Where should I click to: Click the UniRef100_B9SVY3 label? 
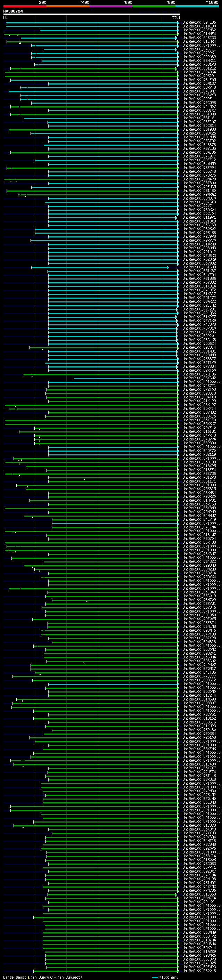pyautogui.click(x=199, y=95)
